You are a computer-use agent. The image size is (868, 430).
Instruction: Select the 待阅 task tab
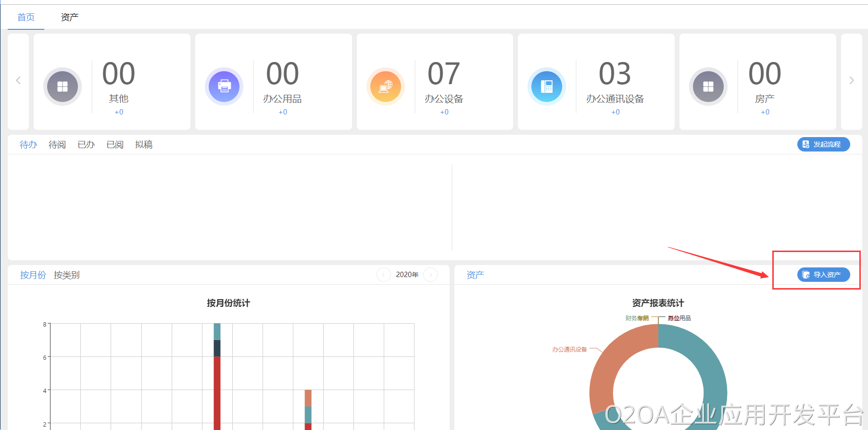[57, 144]
